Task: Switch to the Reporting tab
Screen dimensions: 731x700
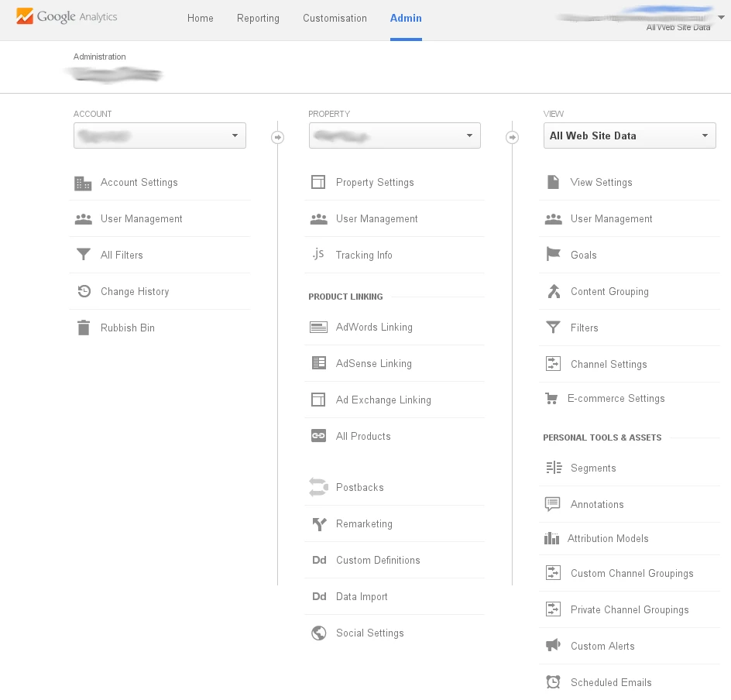Action: coord(259,18)
